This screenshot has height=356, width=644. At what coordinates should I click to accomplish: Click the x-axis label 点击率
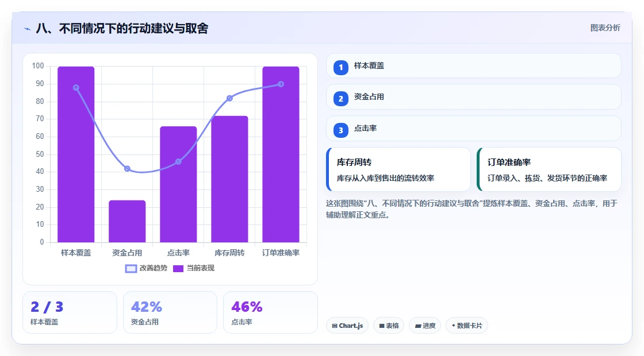178,253
